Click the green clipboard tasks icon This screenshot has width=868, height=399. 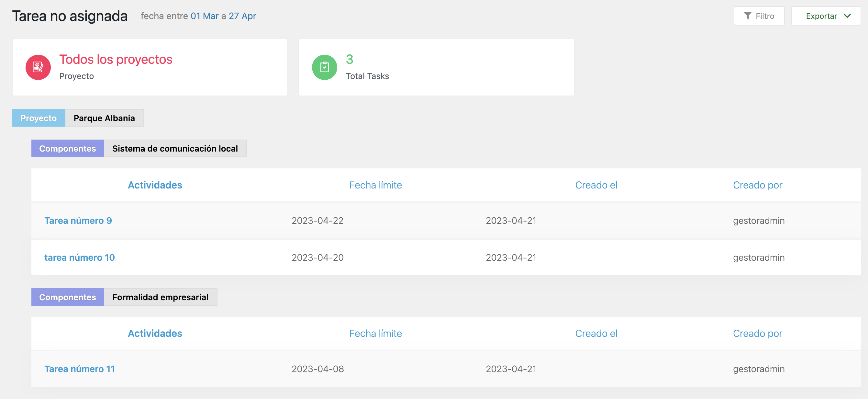pyautogui.click(x=325, y=67)
